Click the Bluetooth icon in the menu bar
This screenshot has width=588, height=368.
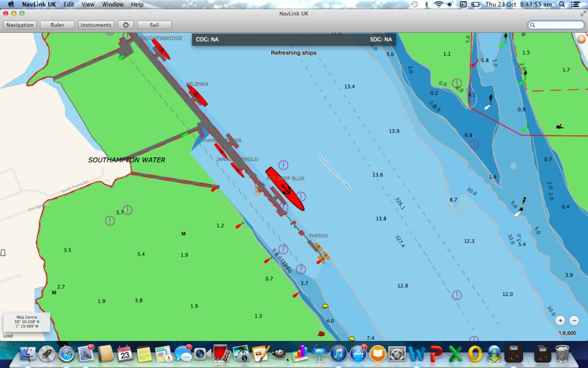(426, 5)
